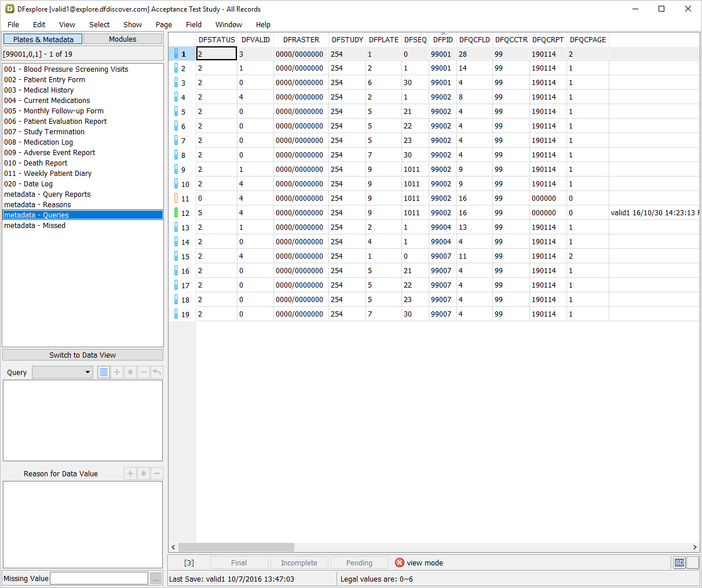Image resolution: width=702 pixels, height=588 pixels.
Task: Click the plus icon beside Query dropdown
Action: [117, 372]
